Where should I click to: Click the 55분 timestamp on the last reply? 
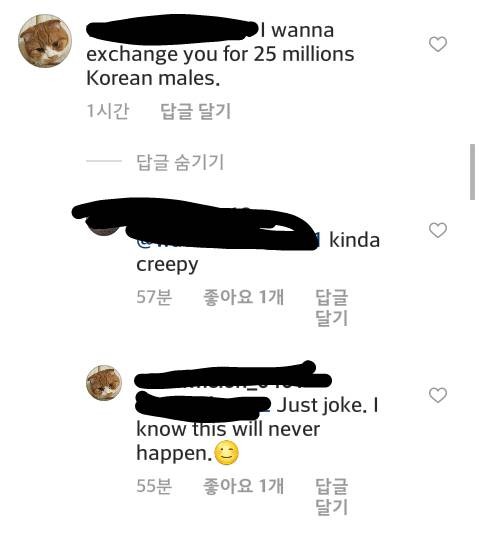(154, 486)
